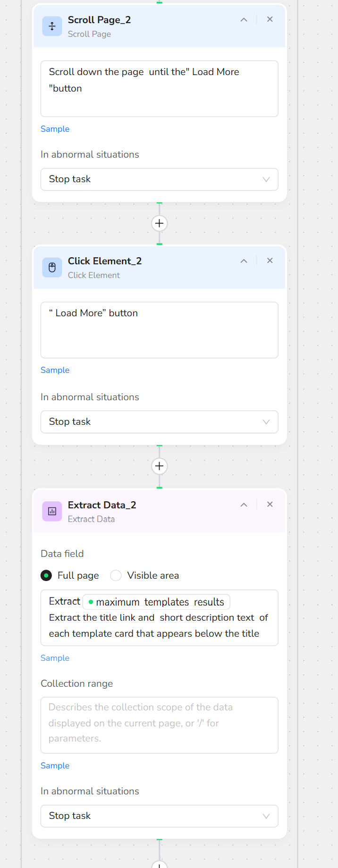Image resolution: width=338 pixels, height=868 pixels.
Task: Click the Click Element_2 mouse icon
Action: click(x=52, y=268)
